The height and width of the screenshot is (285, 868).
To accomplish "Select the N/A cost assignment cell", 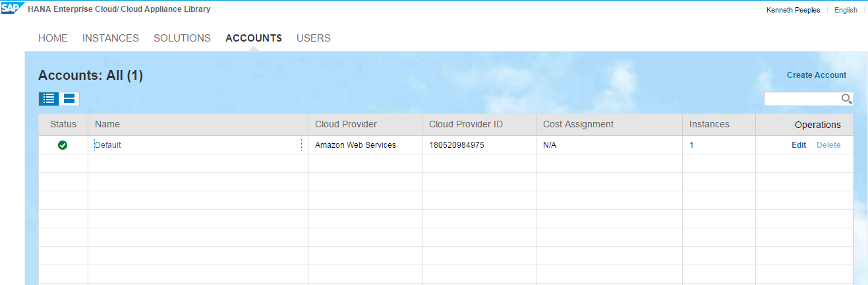I will click(x=609, y=145).
